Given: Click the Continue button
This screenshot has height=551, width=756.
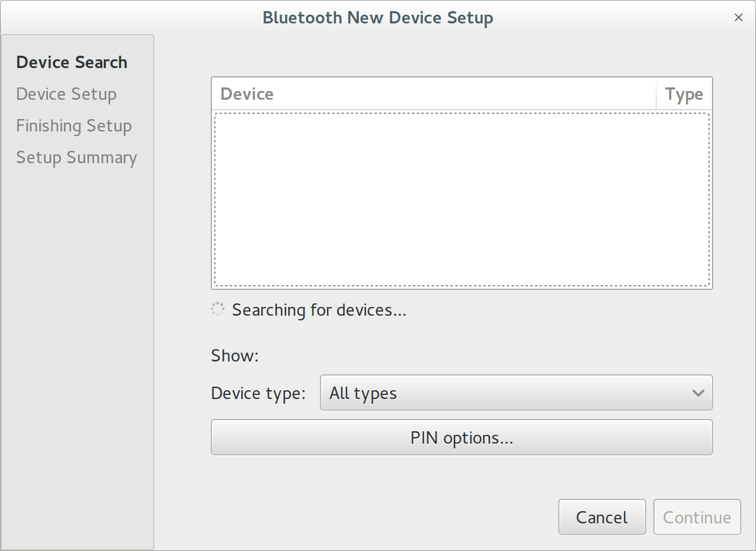Looking at the screenshot, I should point(697,517).
